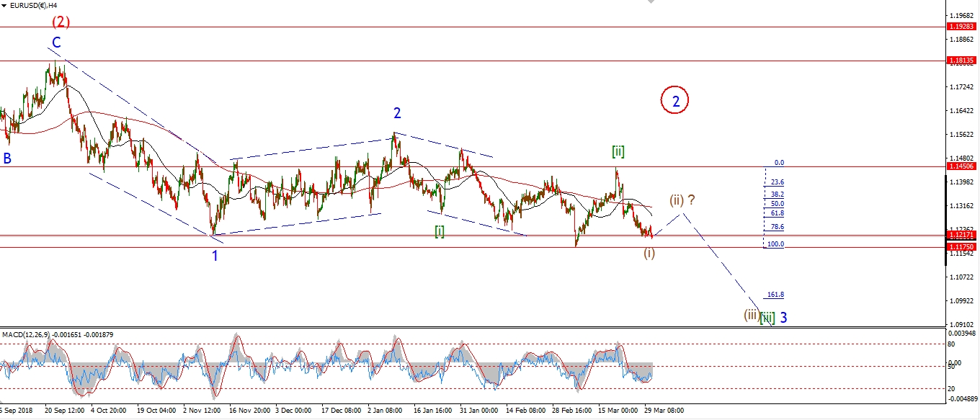Click the 1.11750 red price tag
980x420 pixels.
961,247
